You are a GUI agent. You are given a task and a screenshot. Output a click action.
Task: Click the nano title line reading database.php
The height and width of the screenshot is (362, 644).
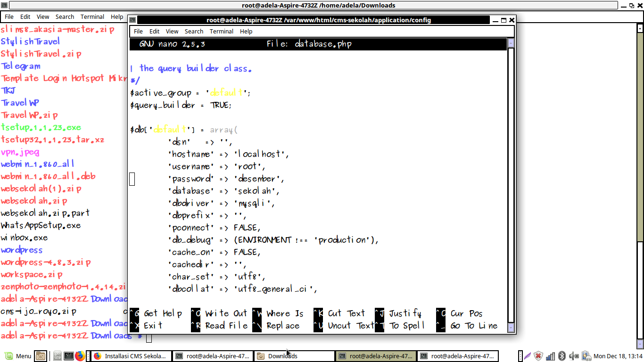[318, 44]
